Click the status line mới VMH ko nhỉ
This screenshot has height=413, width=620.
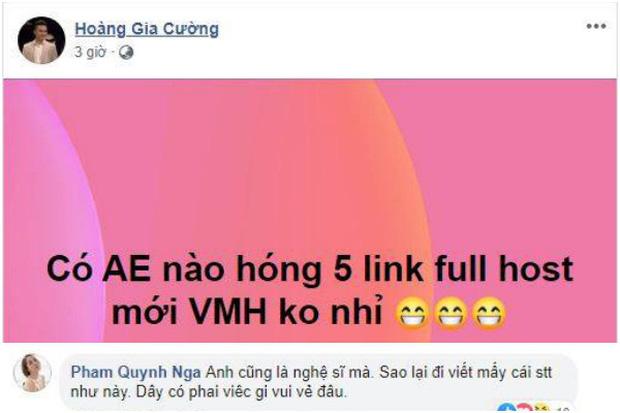point(247,313)
